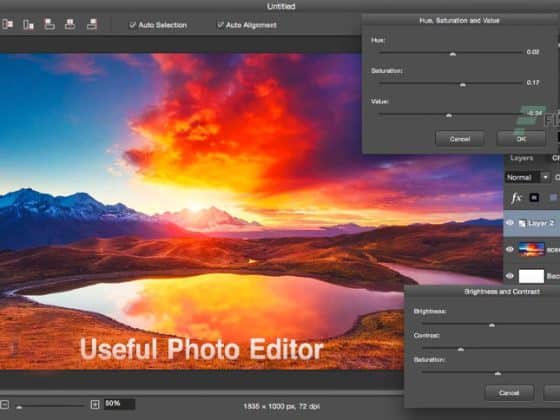
Task: Cancel the Hue, Saturation and Value dialog
Action: tap(460, 139)
